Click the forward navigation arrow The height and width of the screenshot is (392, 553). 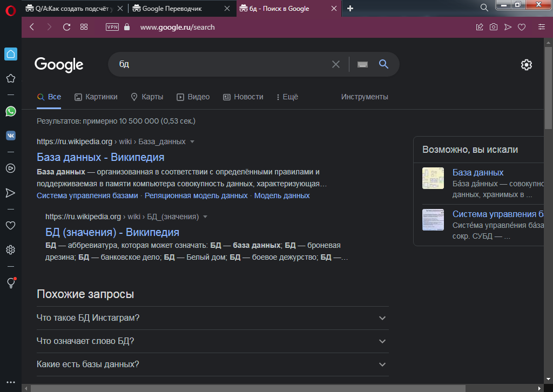(49, 27)
